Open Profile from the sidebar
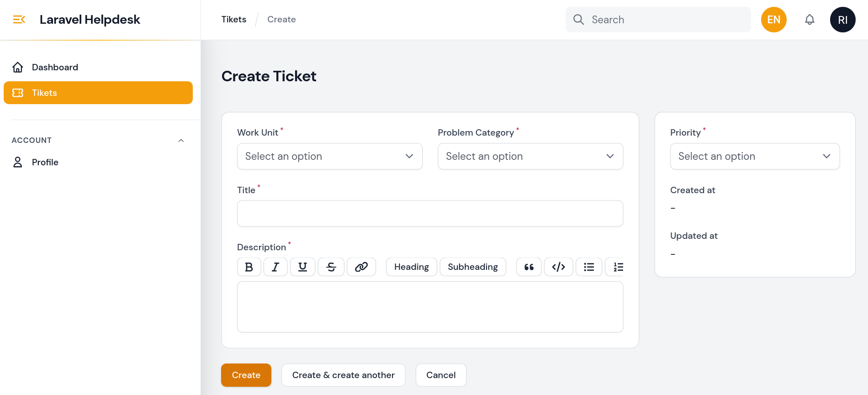The image size is (868, 395). (45, 162)
